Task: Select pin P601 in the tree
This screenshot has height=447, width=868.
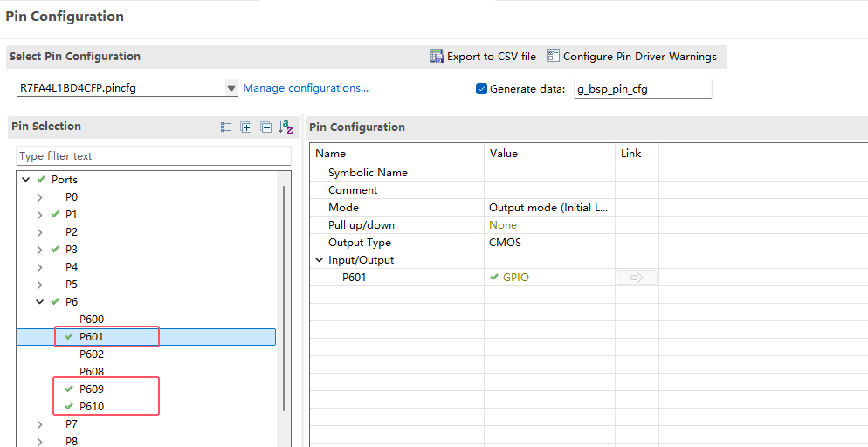Action: 92,336
